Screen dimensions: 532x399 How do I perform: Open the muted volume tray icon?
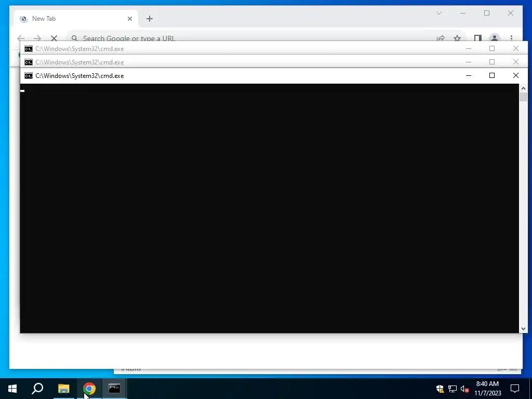click(464, 389)
